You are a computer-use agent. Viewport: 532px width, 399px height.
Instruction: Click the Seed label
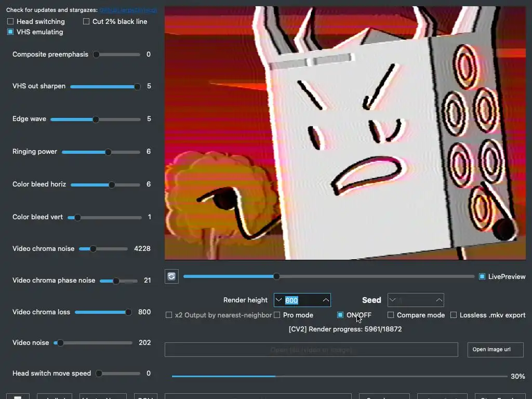(371, 300)
